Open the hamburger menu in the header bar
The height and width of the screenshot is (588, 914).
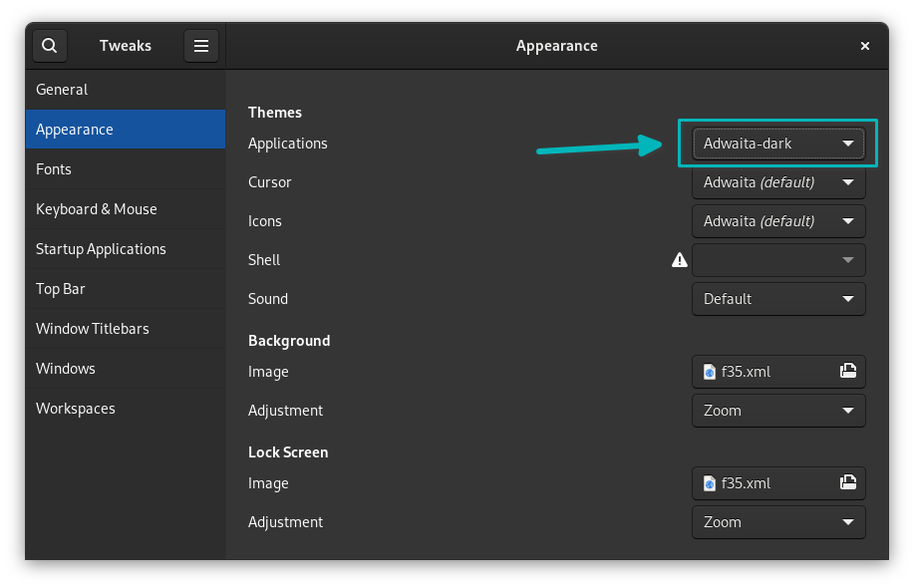click(x=200, y=45)
